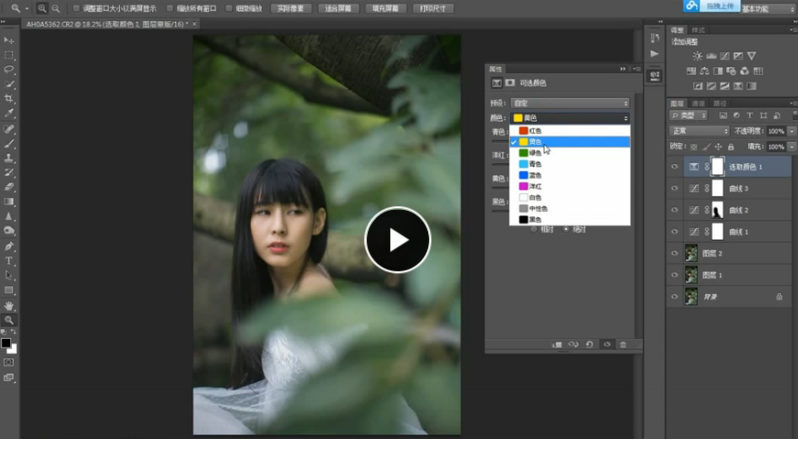
Task: Select the Eraser tool
Action: 9,187
